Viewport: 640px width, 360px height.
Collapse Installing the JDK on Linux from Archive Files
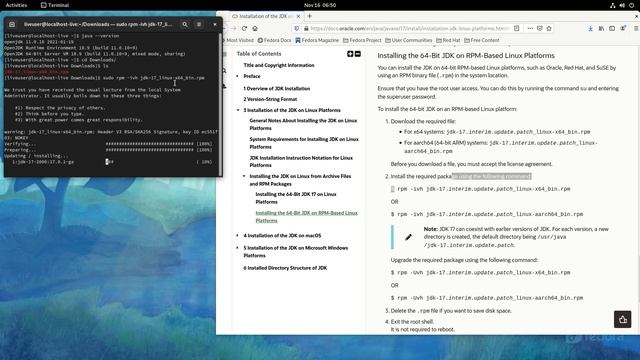244,176
